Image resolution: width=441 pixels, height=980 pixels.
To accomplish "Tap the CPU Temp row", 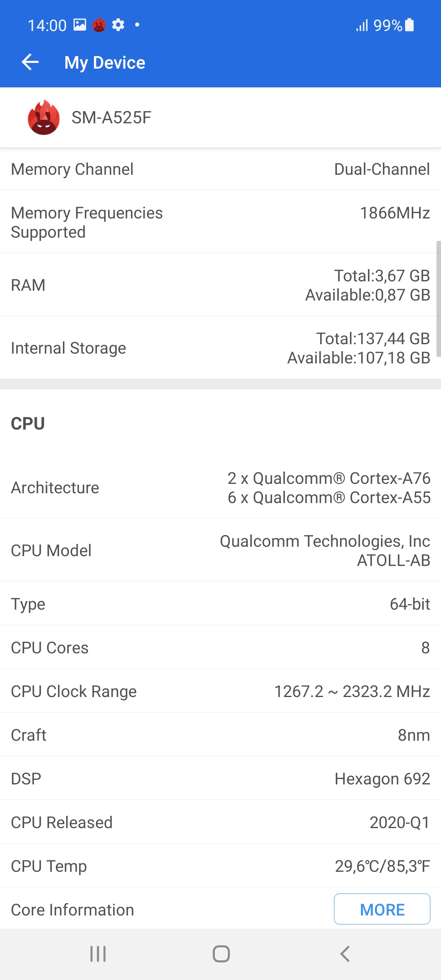I will coord(220,866).
